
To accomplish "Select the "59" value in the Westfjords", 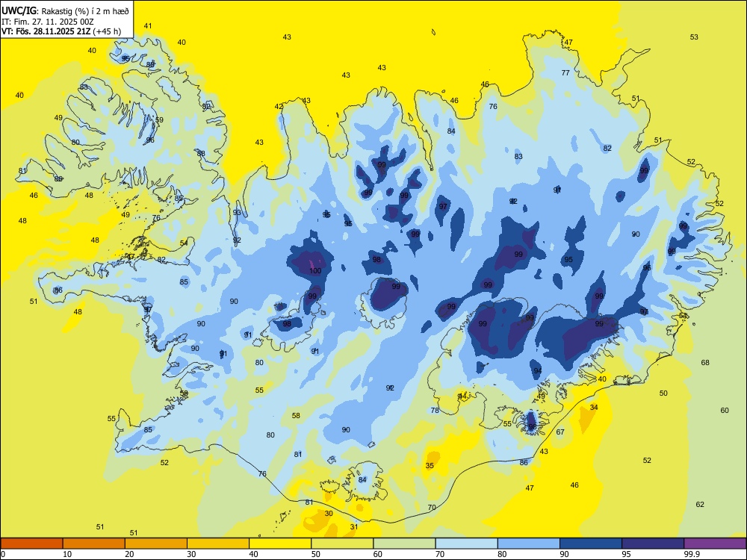I will (x=159, y=119).
